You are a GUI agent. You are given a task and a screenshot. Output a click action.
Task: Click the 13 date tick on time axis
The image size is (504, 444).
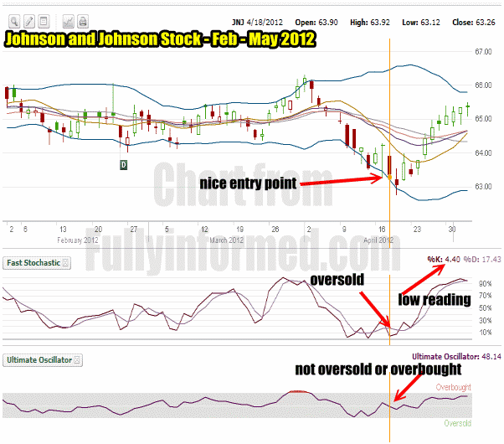63,230
